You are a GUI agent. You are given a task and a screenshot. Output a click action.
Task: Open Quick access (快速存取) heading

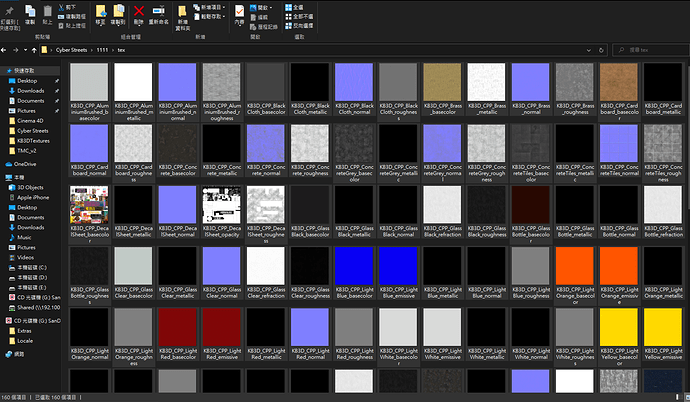24,70
